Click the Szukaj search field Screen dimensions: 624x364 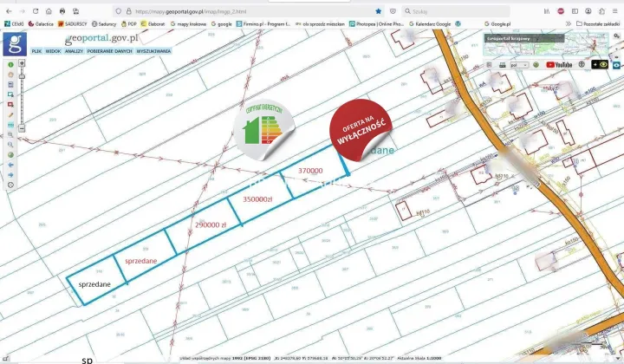coord(456,11)
